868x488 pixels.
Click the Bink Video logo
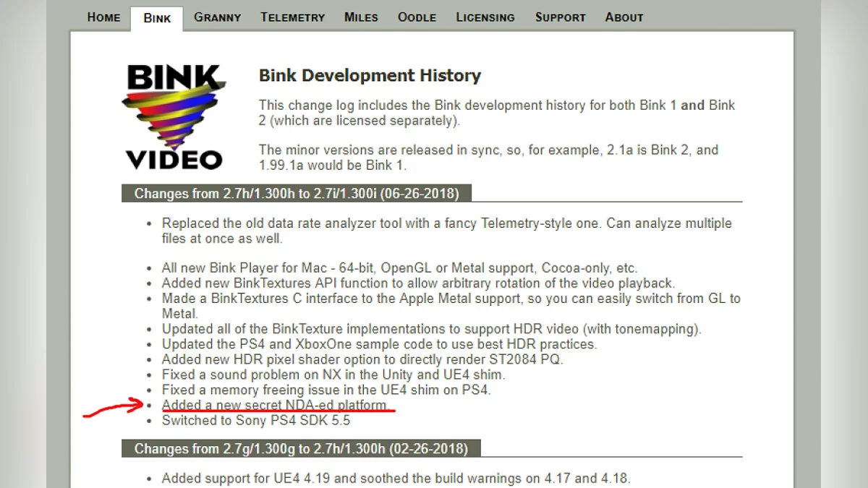click(174, 117)
